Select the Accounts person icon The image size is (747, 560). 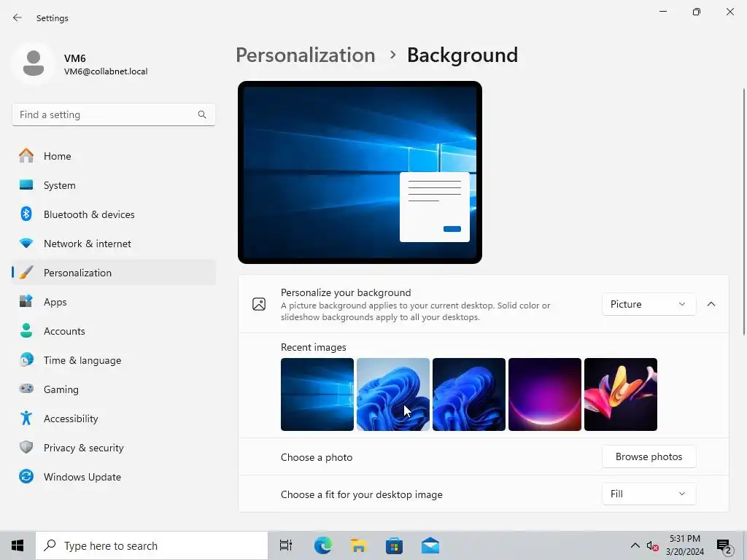pos(26,330)
